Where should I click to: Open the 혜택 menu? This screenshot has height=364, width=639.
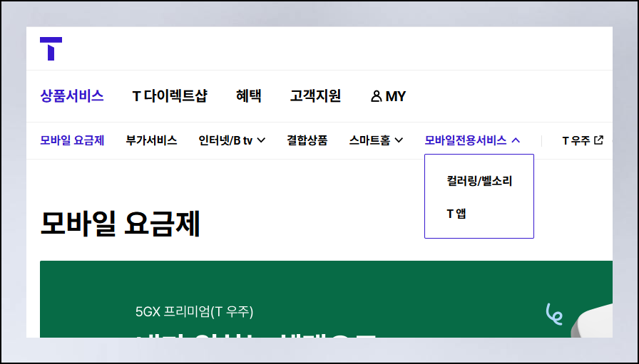[x=249, y=96]
